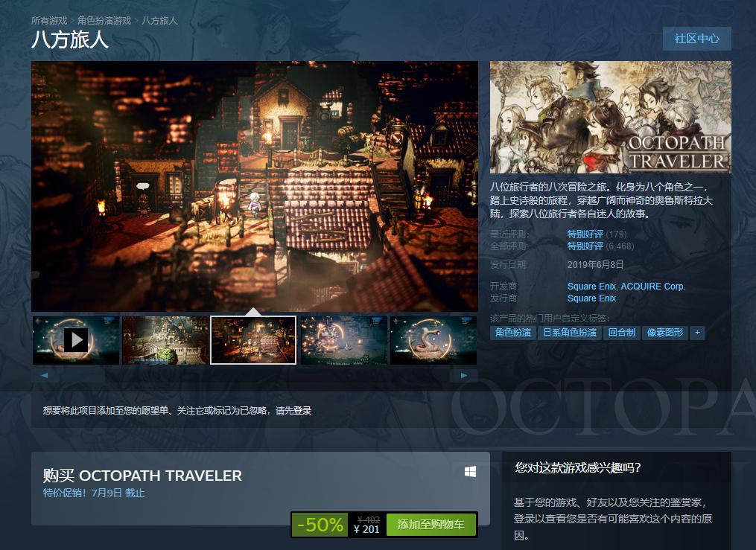The image size is (756, 550).
Task: Click the + to expand more tags
Action: point(696,333)
